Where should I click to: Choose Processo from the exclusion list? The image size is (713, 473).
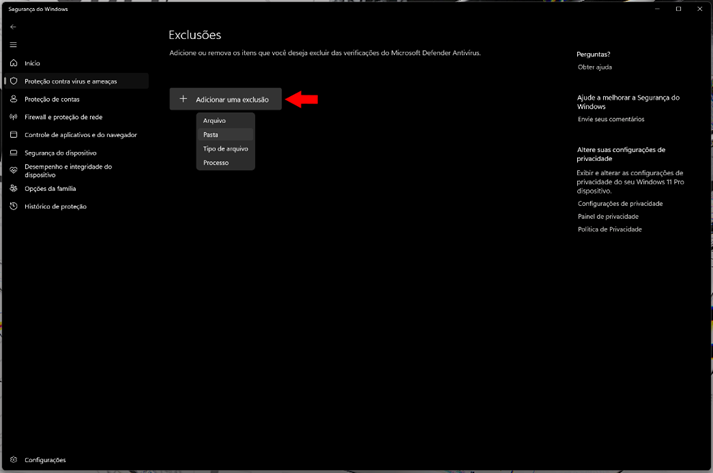pyautogui.click(x=216, y=163)
